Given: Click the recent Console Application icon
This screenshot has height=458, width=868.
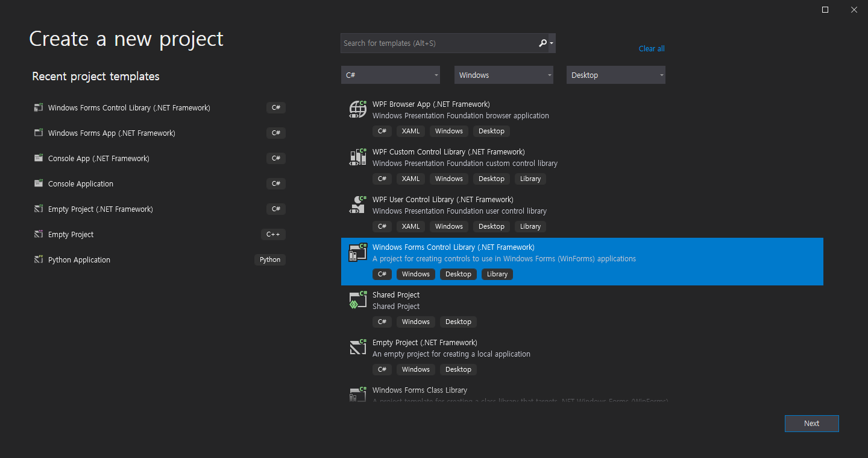Looking at the screenshot, I should [x=39, y=184].
